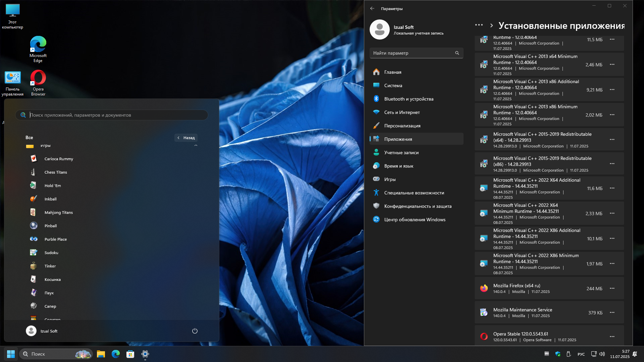Open Bluetooth и устройства section
The width and height of the screenshot is (644, 362).
(x=416, y=99)
